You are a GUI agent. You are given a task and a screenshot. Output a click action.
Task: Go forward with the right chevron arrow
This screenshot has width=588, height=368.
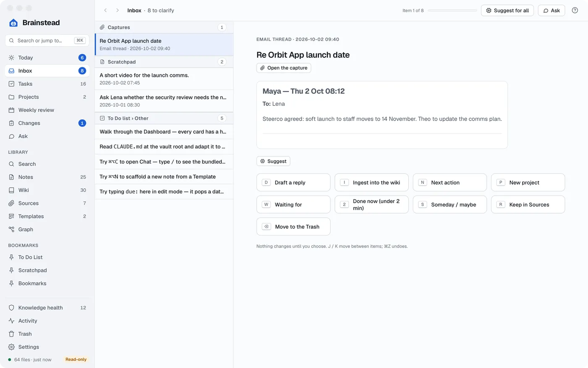(117, 11)
